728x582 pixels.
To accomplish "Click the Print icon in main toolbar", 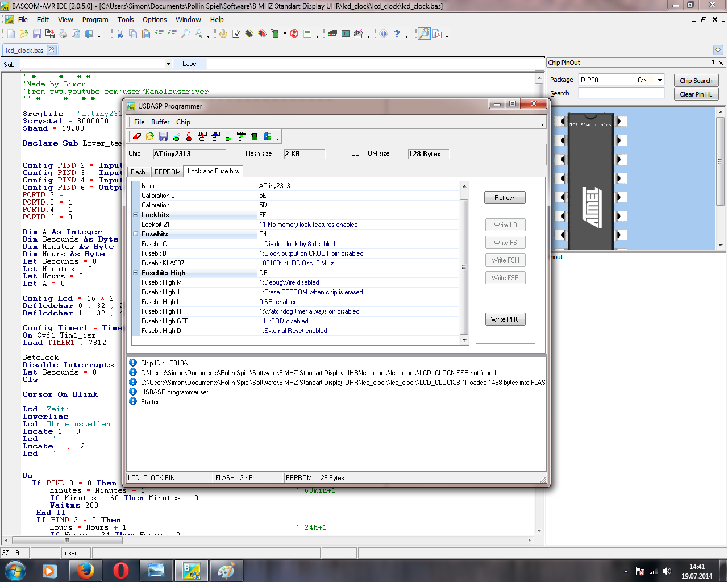I will tap(63, 34).
